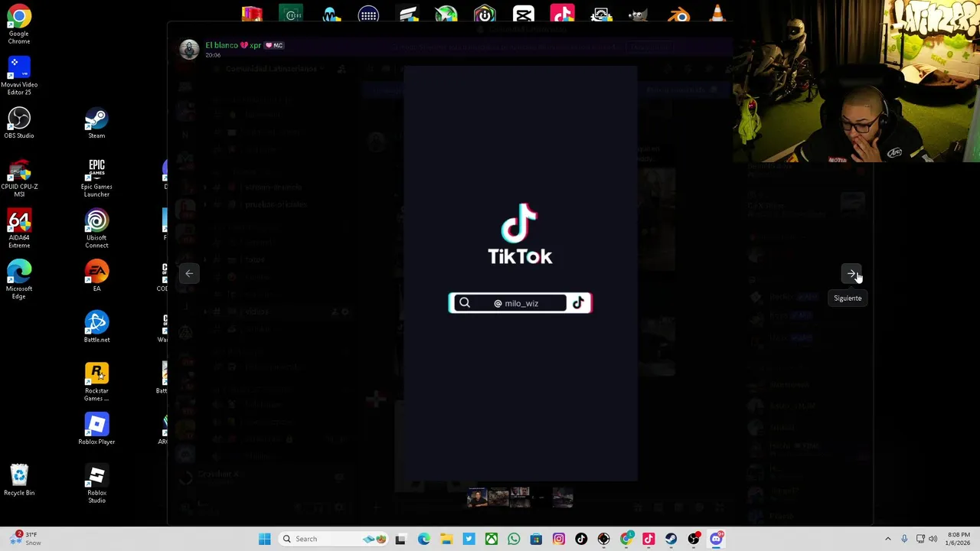Open El blanco user avatar in viewer header

(189, 49)
